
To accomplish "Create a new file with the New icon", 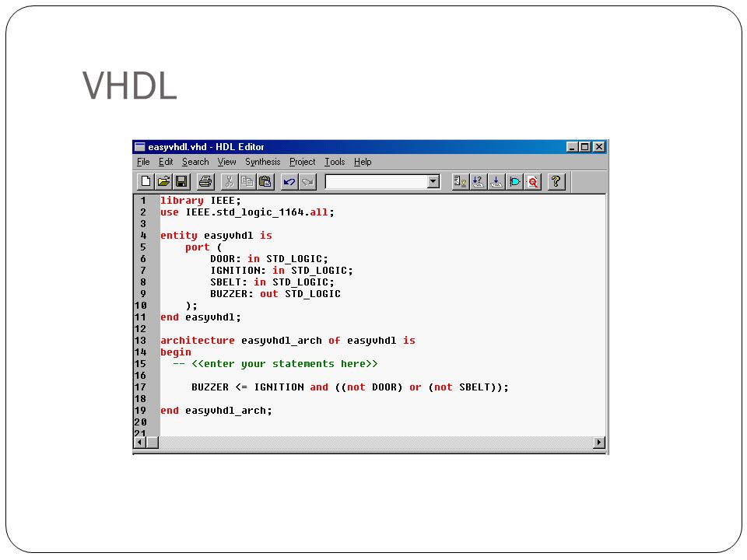I will click(x=146, y=181).
